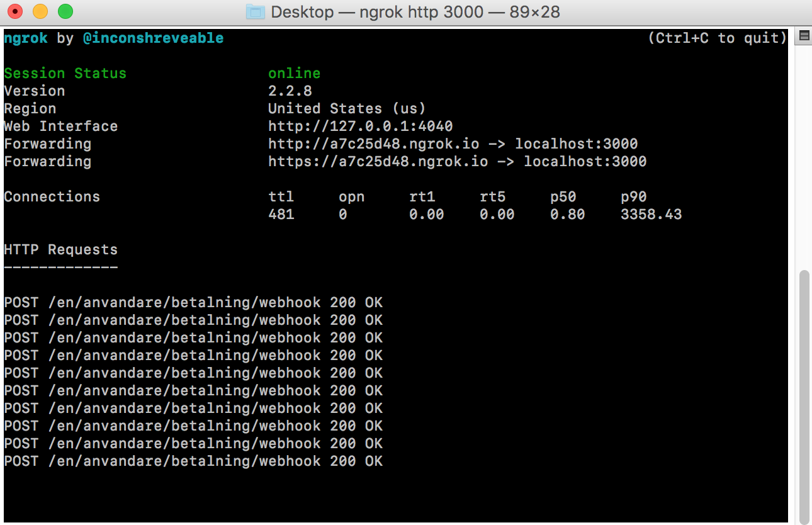Click the p90 value '3358.43'
This screenshot has width=812, height=525.
[651, 215]
